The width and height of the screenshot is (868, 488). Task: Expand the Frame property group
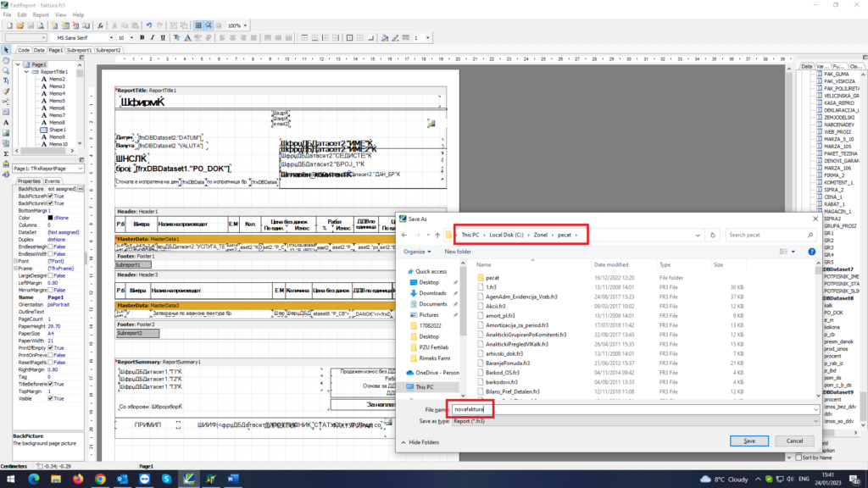pos(15,269)
